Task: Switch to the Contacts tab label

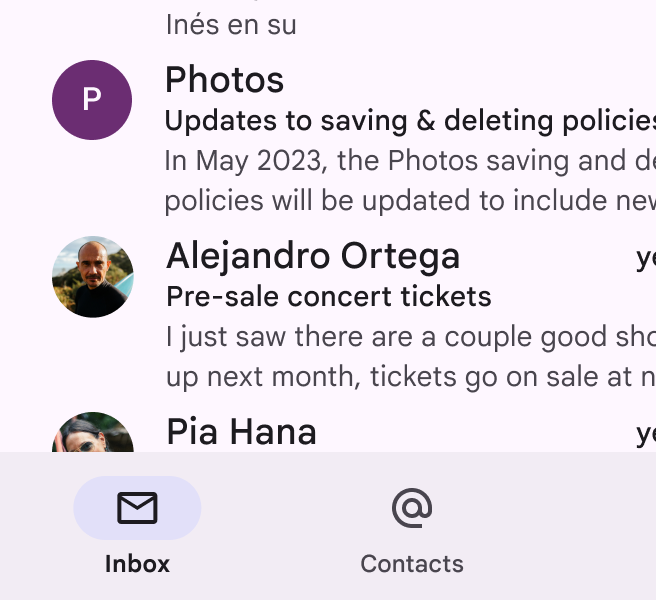Action: tap(412, 564)
